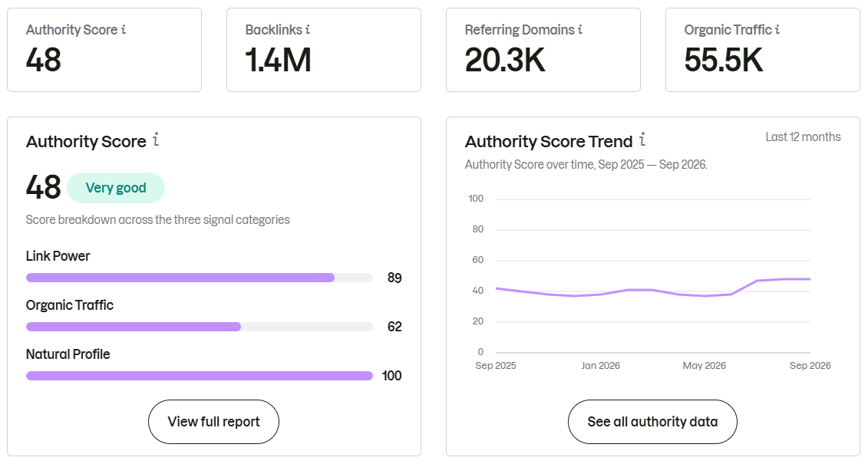
Task: Click the Link Power label
Action: [x=58, y=256]
